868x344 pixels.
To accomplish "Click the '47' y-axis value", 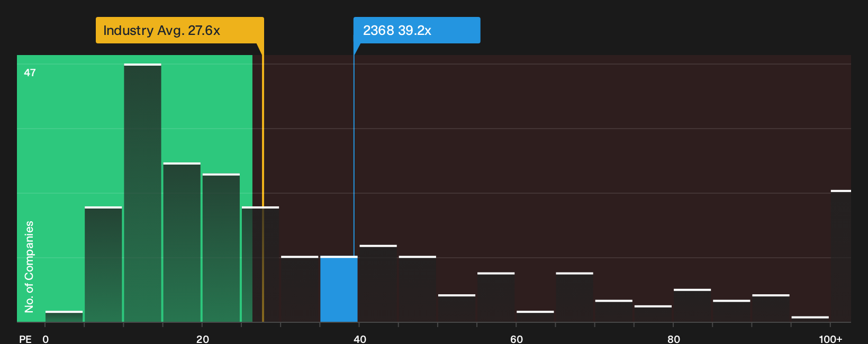I will [30, 73].
